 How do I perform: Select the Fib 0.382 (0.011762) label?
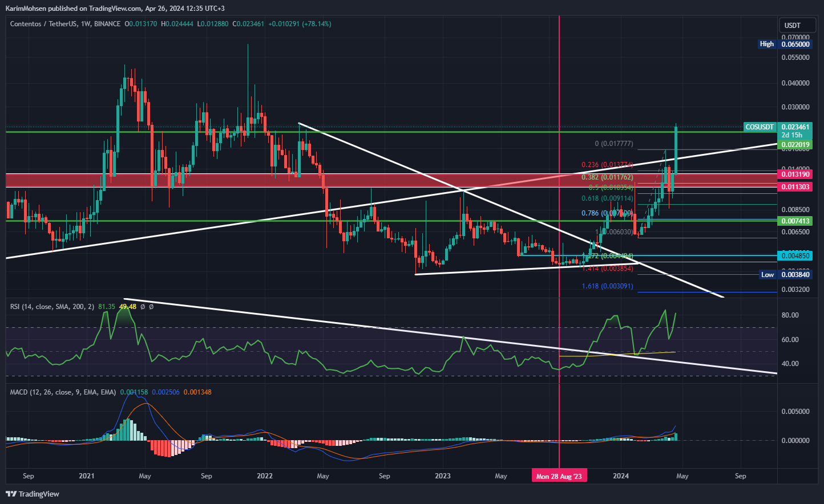click(x=607, y=177)
